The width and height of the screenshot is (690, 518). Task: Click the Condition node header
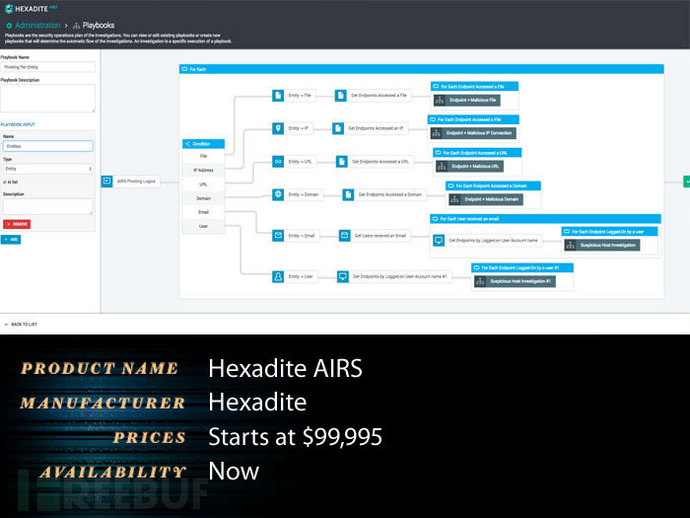tap(203, 144)
